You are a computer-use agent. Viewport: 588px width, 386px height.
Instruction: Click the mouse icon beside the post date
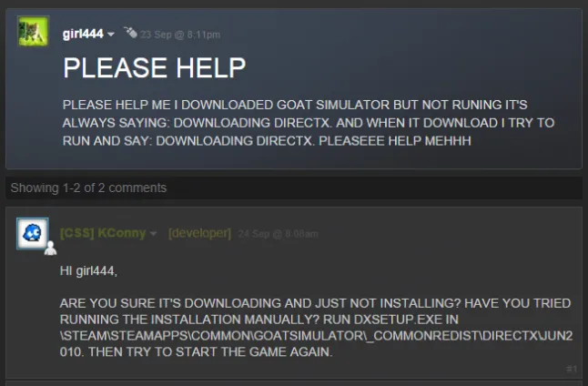click(130, 33)
